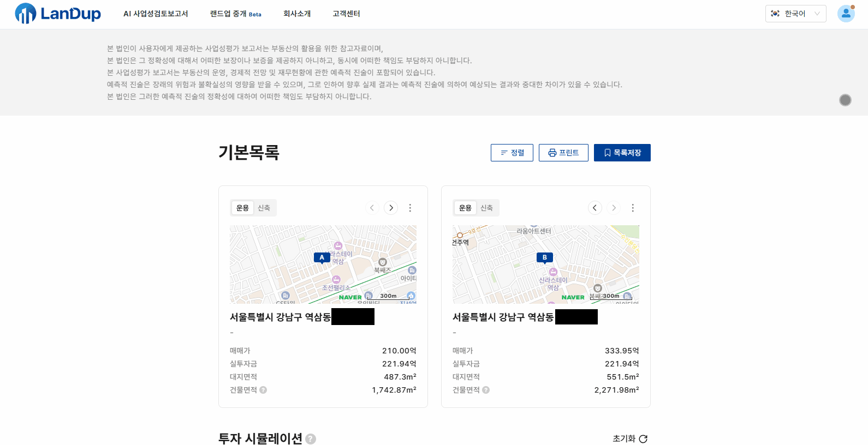Click the gray floating circle handle
The height and width of the screenshot is (445, 868).
click(845, 100)
